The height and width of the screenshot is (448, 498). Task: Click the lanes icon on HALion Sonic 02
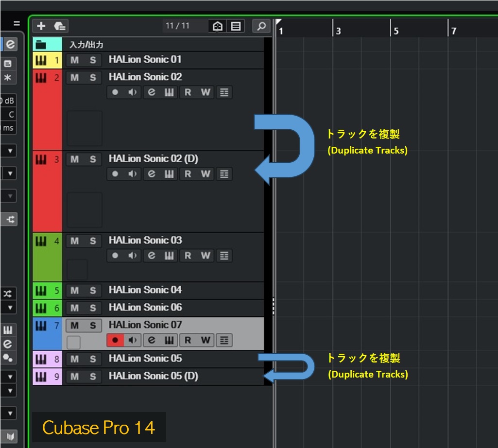[224, 92]
